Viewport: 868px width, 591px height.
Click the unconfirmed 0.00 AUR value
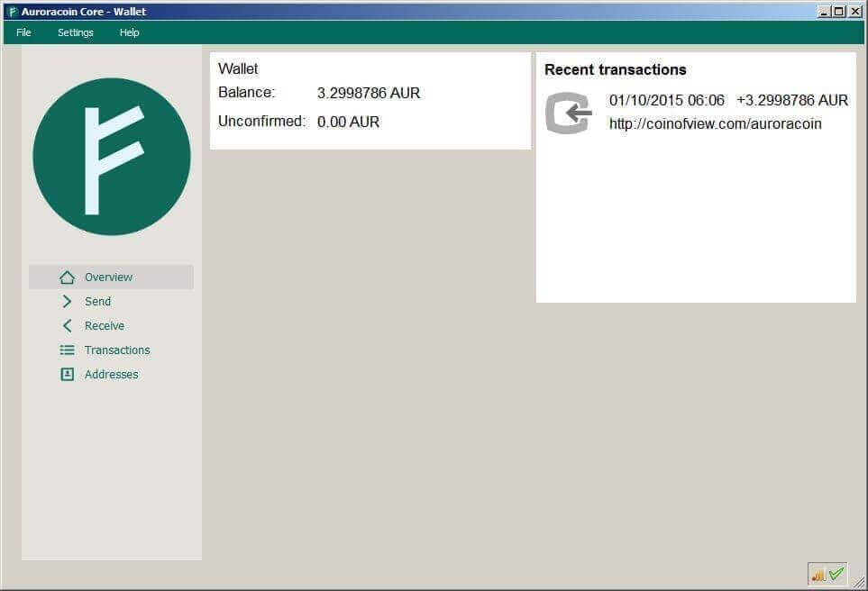point(348,122)
